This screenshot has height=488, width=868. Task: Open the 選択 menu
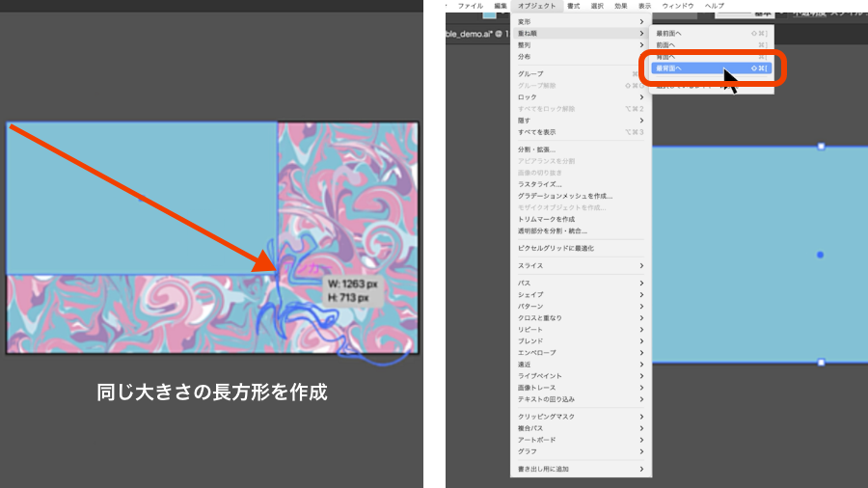click(x=597, y=6)
